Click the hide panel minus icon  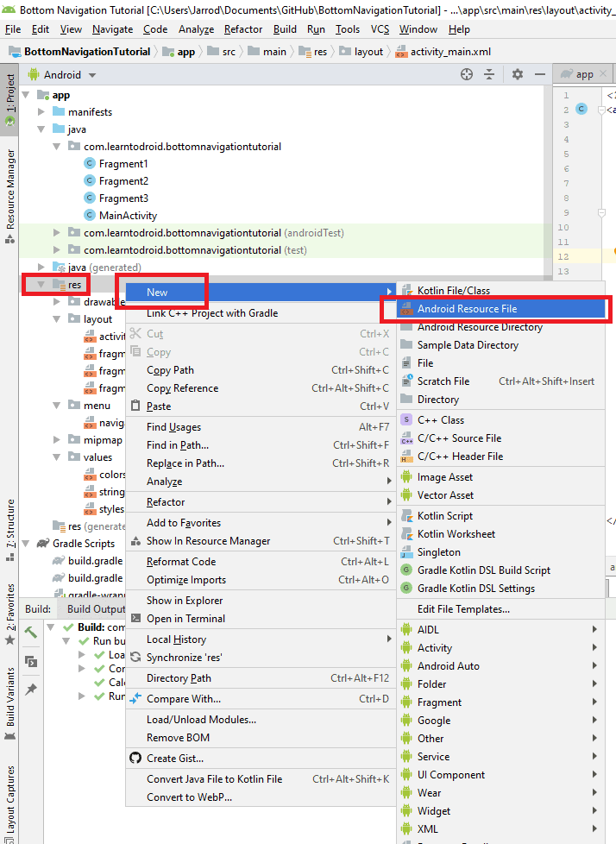[x=537, y=74]
